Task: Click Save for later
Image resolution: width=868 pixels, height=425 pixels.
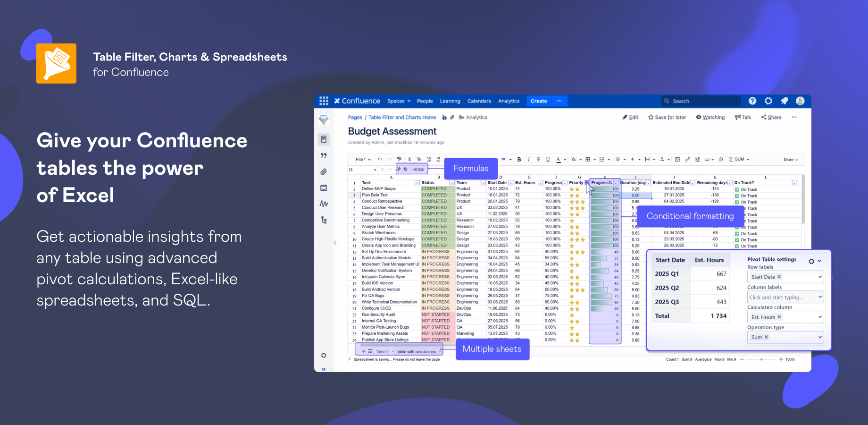Action: (667, 118)
